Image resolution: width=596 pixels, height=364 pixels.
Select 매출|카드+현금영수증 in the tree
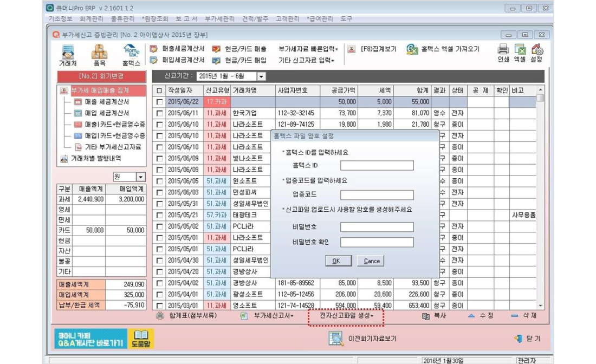click(x=109, y=124)
